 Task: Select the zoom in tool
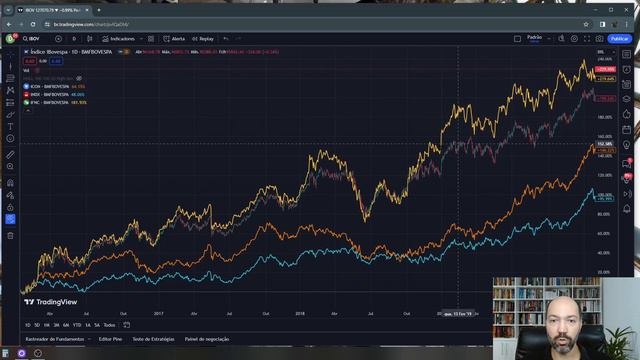[11, 167]
